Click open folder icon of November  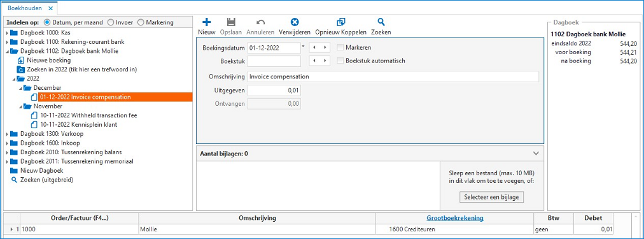click(x=27, y=106)
